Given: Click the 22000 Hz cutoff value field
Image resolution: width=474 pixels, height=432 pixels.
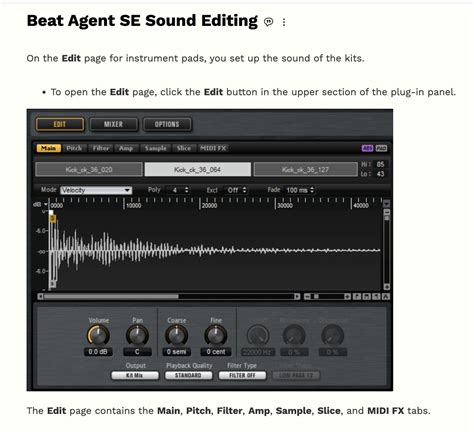Looking at the screenshot, I should [x=258, y=352].
